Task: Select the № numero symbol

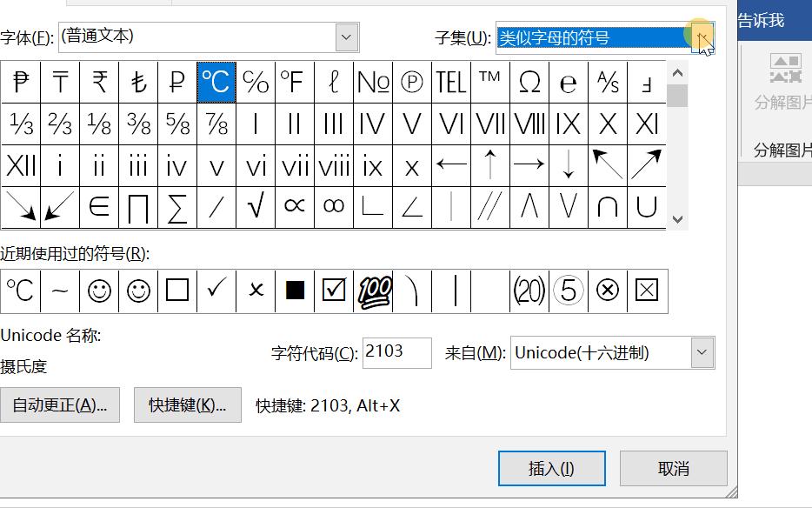Action: [x=373, y=82]
